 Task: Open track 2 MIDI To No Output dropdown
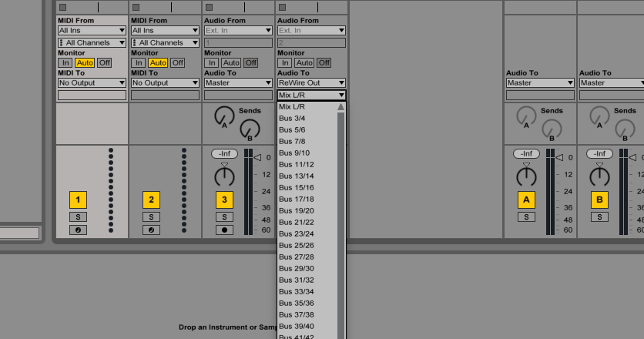[165, 83]
